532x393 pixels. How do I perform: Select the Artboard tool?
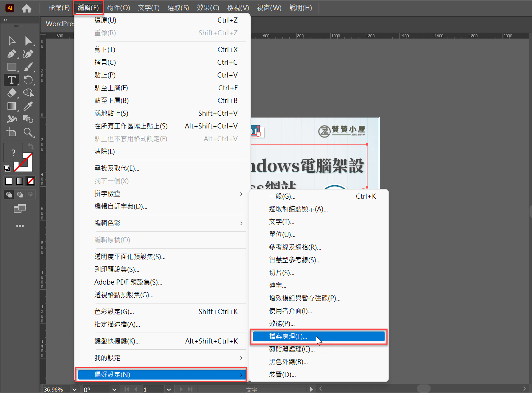point(12,132)
